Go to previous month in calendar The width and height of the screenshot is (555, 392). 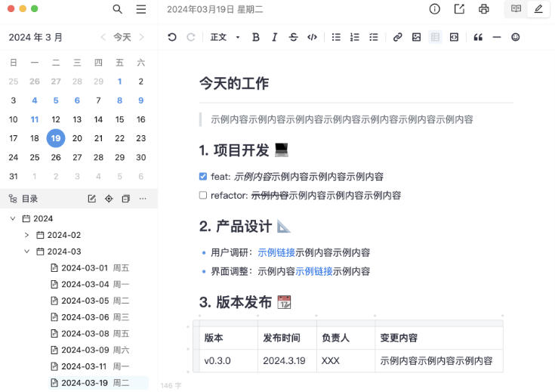coord(103,37)
